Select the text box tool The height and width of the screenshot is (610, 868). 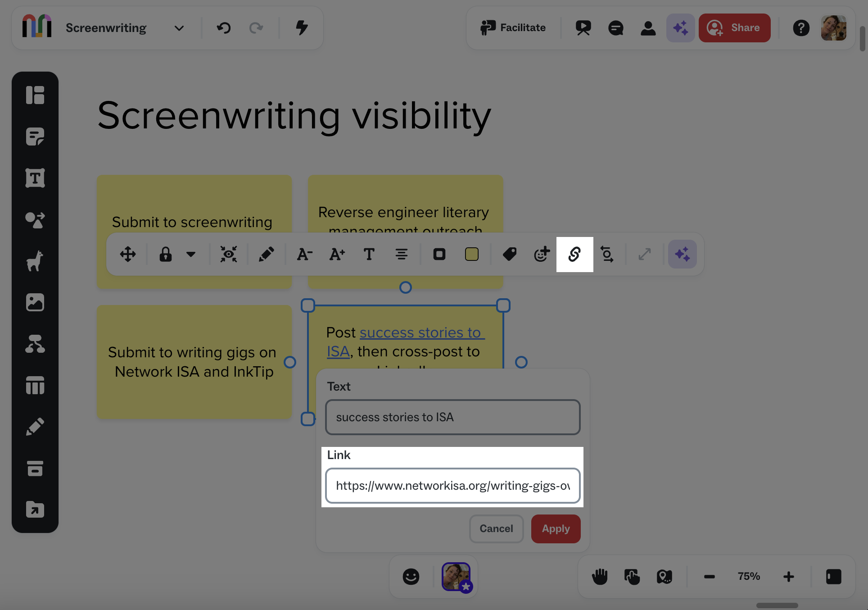[x=35, y=178]
